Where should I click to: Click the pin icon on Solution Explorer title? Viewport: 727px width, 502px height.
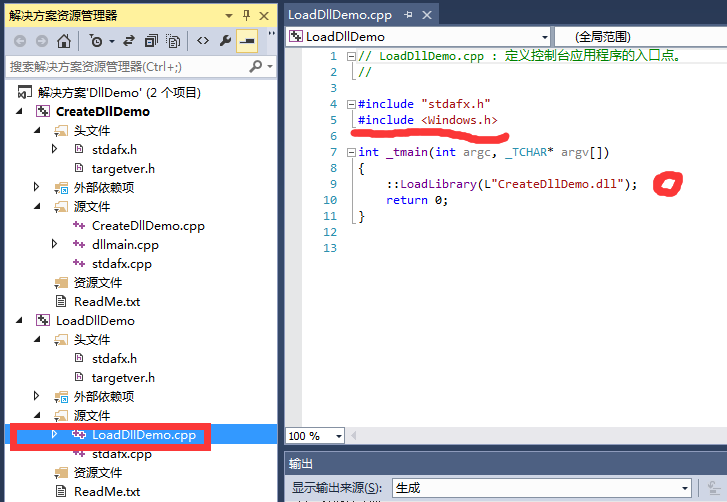(247, 16)
